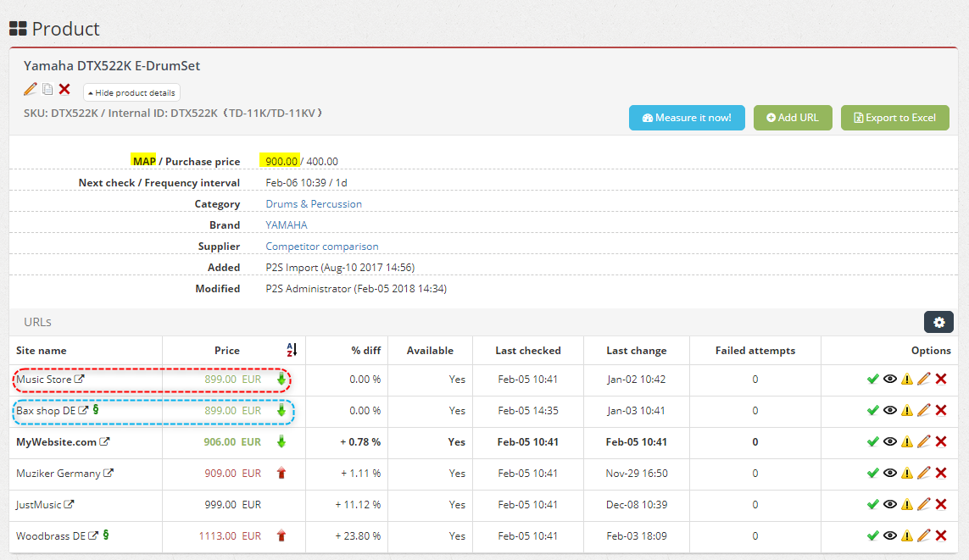Click the Available column header
The image size is (969, 560).
[430, 351]
